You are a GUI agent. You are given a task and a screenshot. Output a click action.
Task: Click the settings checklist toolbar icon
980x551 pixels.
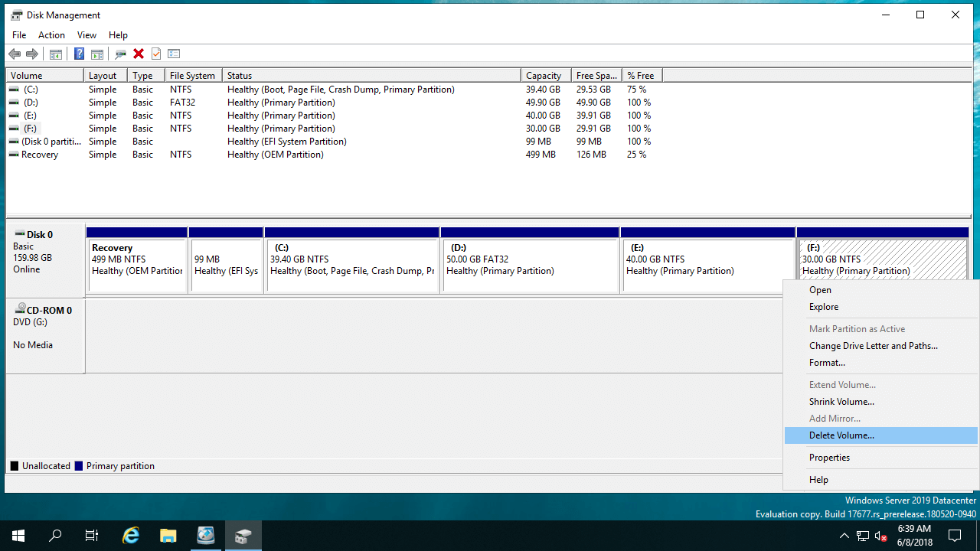[174, 54]
